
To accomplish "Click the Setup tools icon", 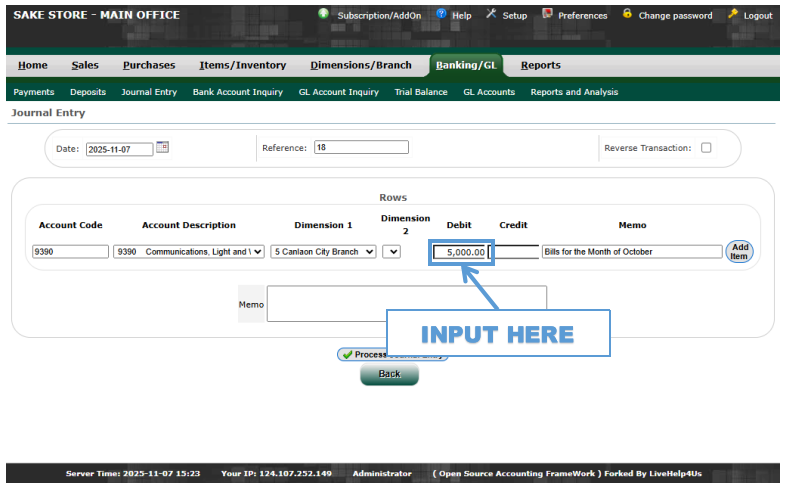I will pos(491,14).
